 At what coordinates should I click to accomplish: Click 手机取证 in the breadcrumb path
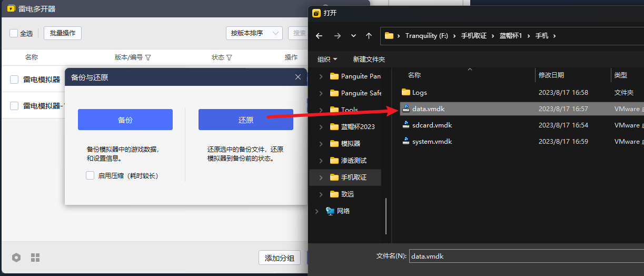[x=474, y=36]
